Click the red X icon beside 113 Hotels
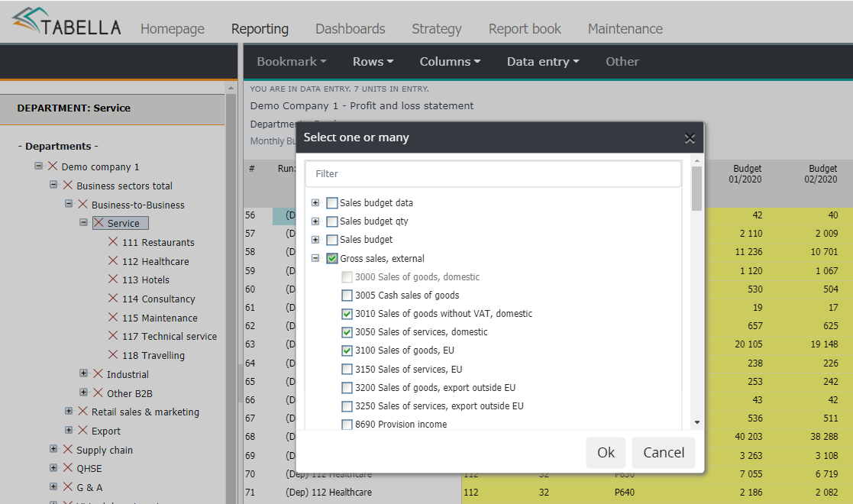Image resolution: width=853 pixels, height=504 pixels. click(113, 279)
